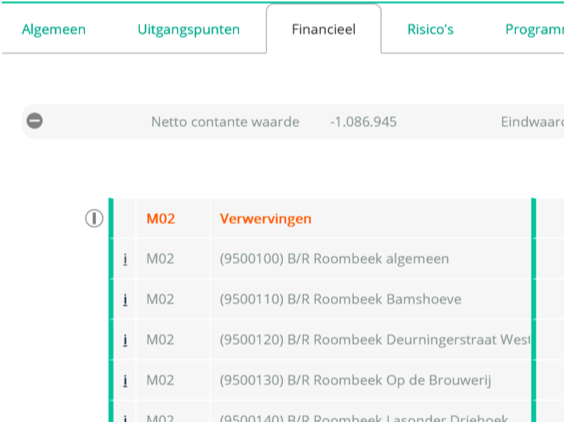Open info for 9500110 Roombeek Bamshoeve

(125, 300)
